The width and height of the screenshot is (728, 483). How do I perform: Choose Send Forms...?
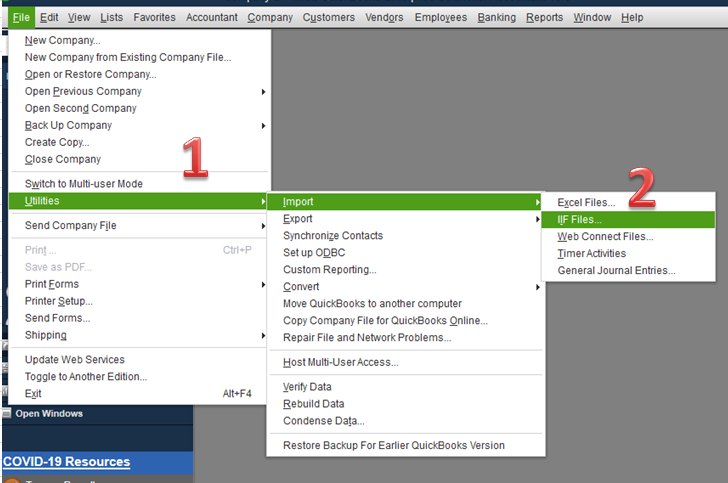point(139,318)
